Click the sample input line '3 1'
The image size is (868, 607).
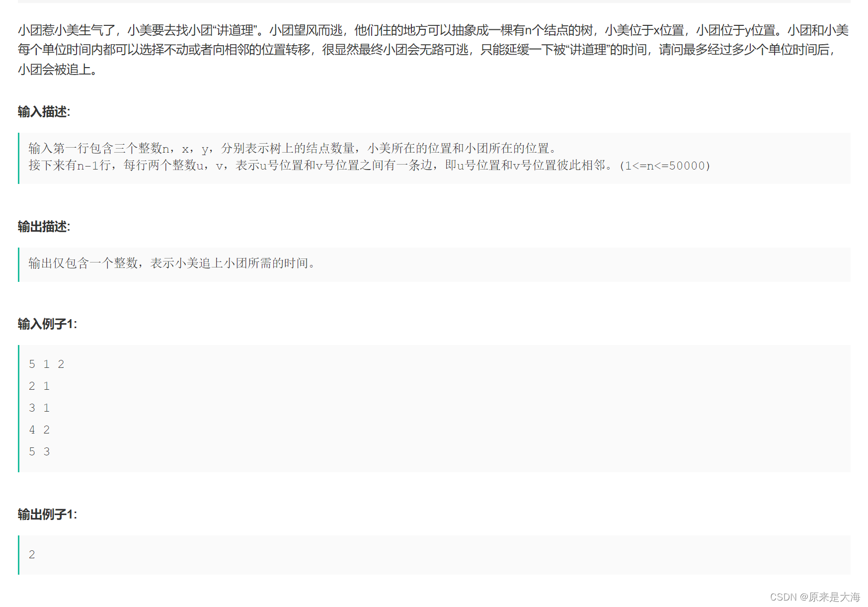click(x=39, y=408)
